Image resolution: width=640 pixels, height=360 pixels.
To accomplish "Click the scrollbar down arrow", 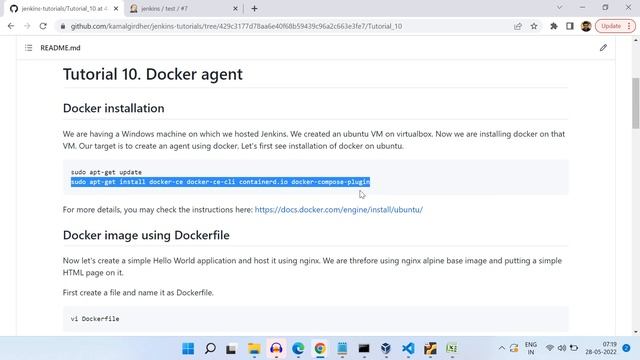I will pyautogui.click(x=636, y=331).
